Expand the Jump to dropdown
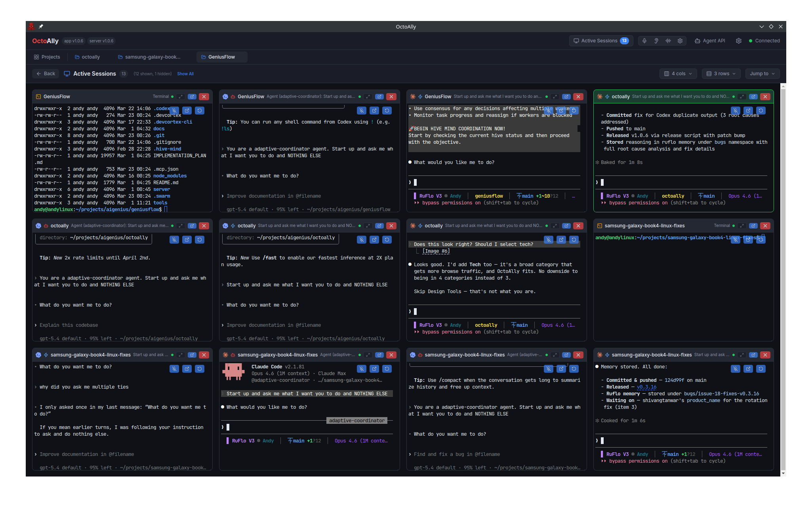The height and width of the screenshot is (507, 812). [762, 74]
